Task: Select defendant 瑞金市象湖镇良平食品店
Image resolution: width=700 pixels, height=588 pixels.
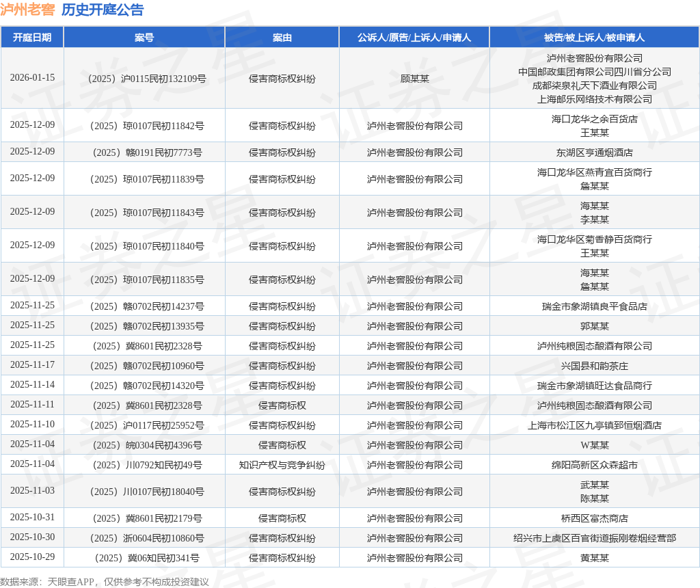Action: coord(595,306)
